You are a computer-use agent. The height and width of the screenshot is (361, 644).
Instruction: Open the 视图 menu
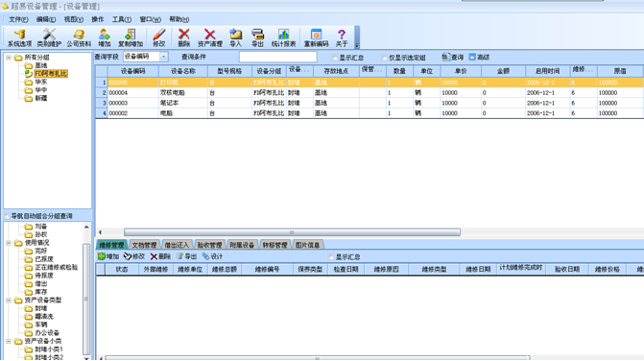[74, 19]
